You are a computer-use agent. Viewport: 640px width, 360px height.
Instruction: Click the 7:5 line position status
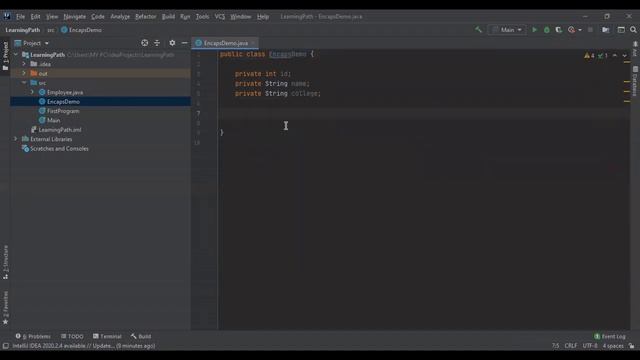click(556, 346)
